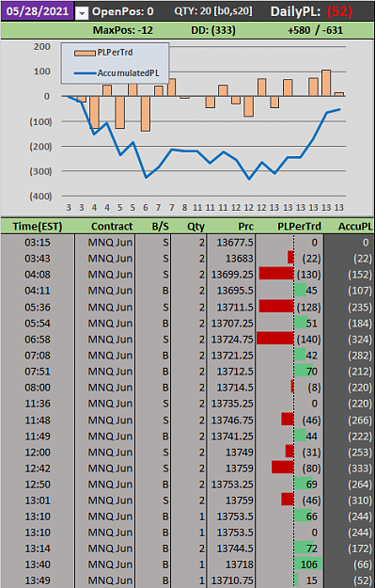The image size is (375, 588).
Task: Click price cell 13746.75
Action: point(231,421)
